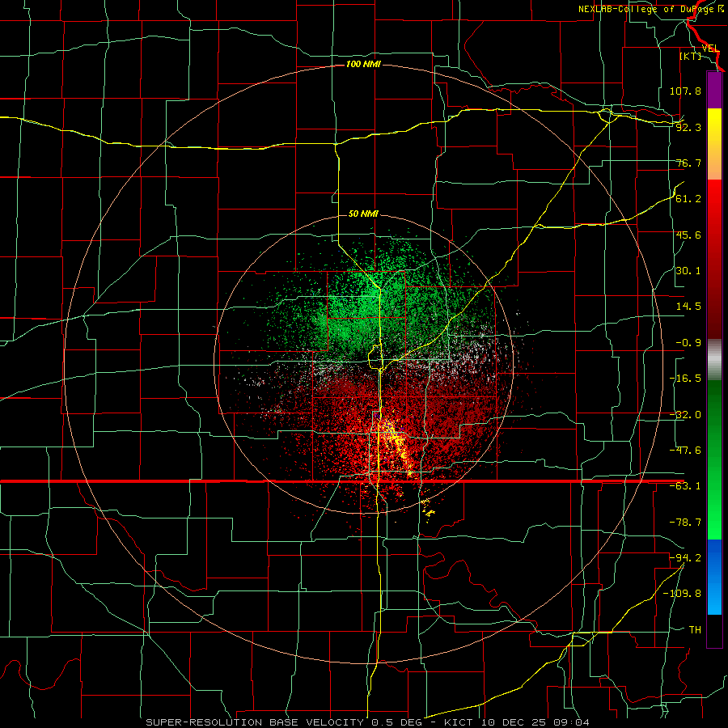The image size is (728, 728).
Task: Click the -94.2 scale value
Action: (x=685, y=557)
